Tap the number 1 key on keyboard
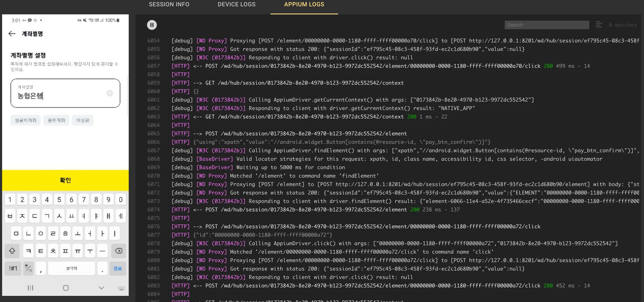This screenshot has height=302, width=644. coord(10,199)
